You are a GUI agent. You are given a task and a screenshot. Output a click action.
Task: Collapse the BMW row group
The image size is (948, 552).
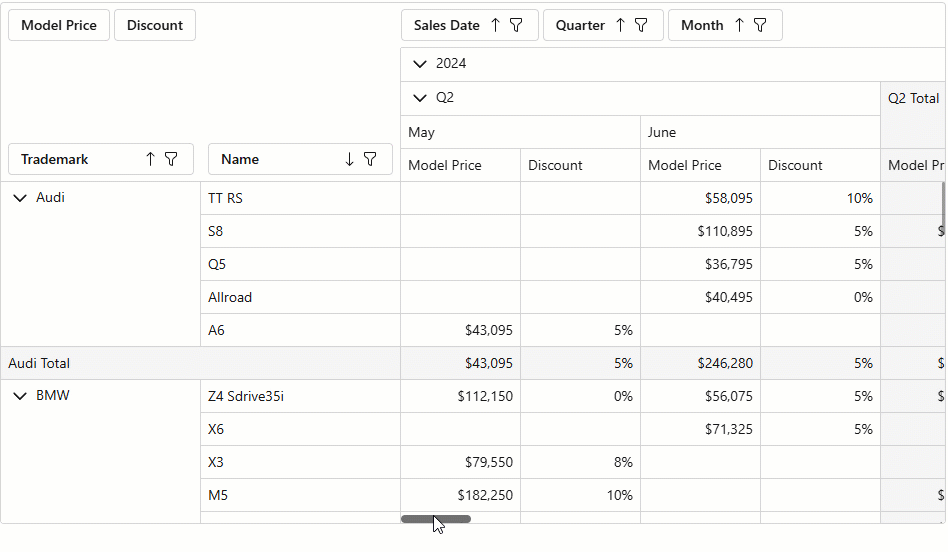(20, 396)
